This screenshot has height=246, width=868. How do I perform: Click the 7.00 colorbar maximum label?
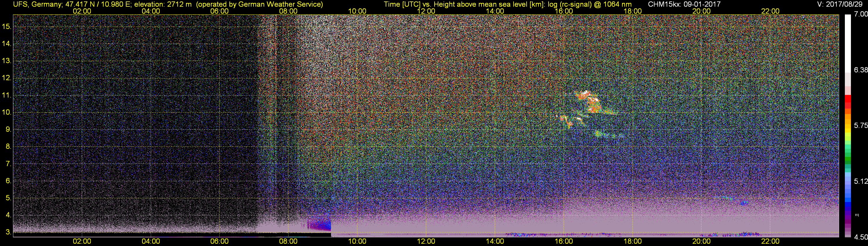click(x=860, y=14)
